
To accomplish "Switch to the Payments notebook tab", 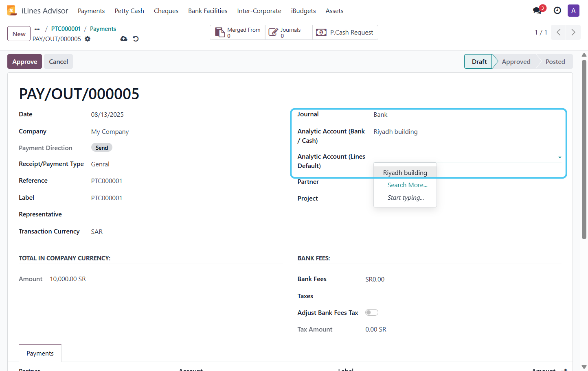I will pos(40,353).
